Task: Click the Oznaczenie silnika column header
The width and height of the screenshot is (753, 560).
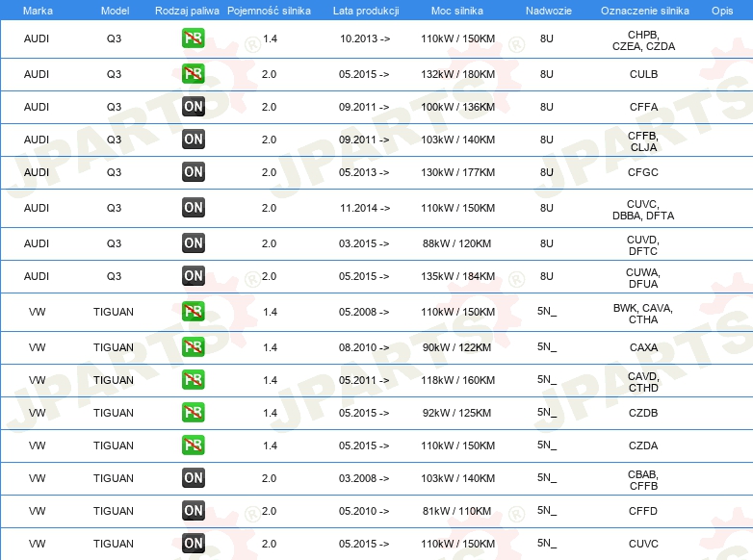Action: tap(645, 11)
